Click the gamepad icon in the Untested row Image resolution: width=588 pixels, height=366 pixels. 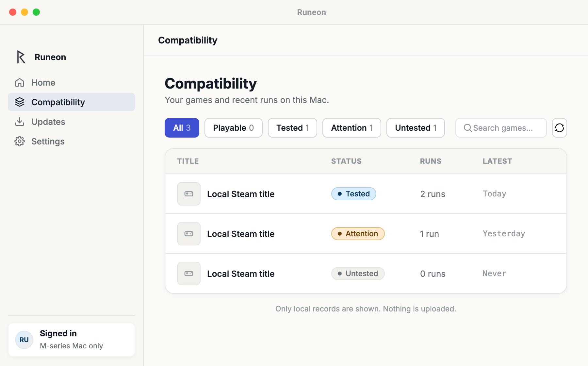[x=189, y=274]
